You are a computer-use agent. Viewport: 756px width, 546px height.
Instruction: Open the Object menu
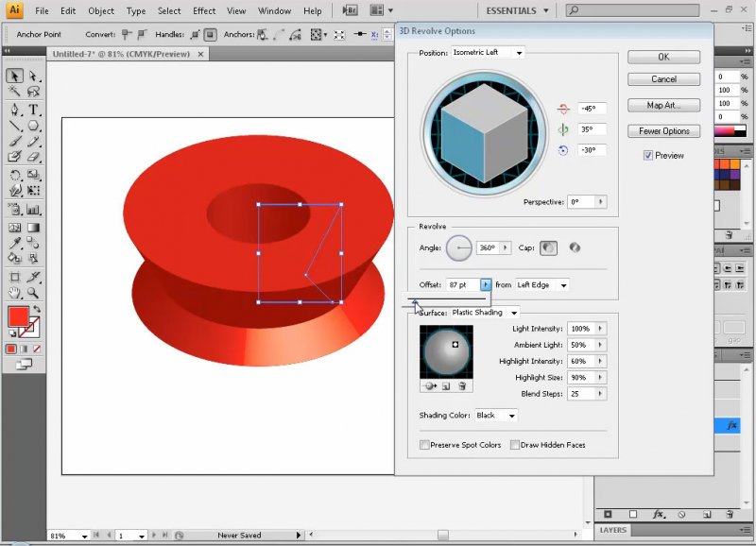101,11
